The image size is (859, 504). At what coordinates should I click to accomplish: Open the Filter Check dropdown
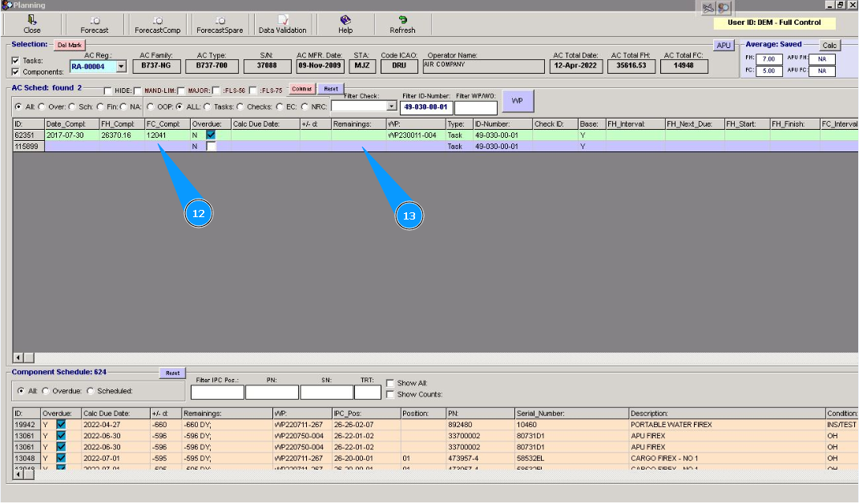tap(391, 107)
